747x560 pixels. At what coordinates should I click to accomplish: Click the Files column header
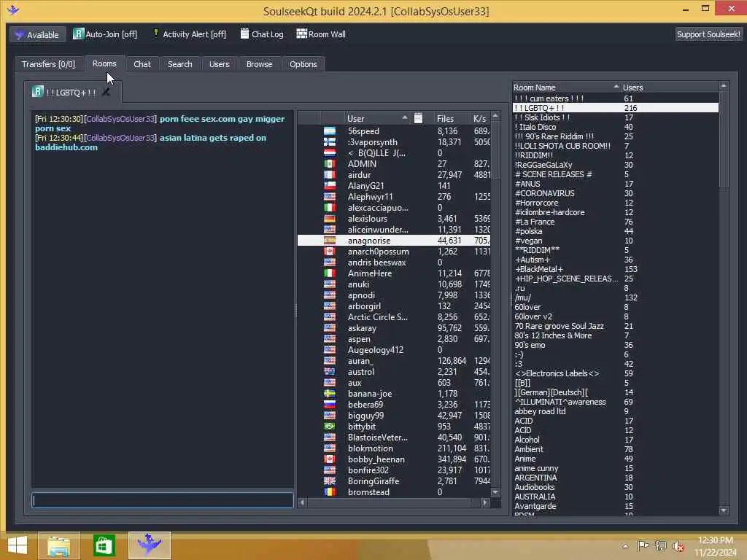tap(446, 119)
